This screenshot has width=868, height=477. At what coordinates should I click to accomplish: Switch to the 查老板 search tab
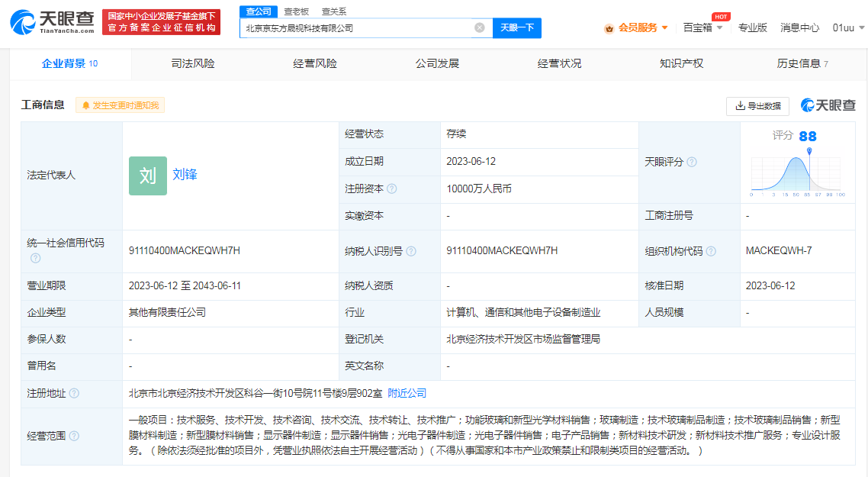296,11
